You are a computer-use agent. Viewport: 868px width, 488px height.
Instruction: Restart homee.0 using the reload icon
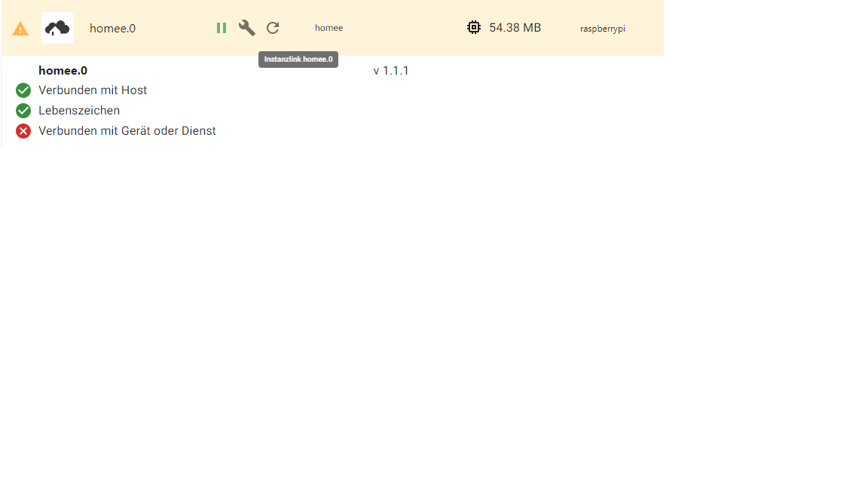pyautogui.click(x=273, y=28)
